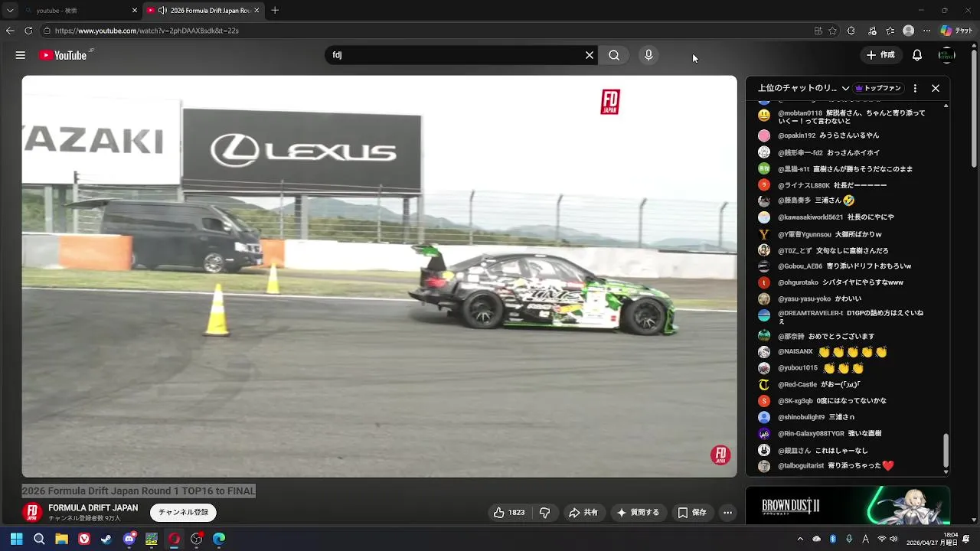Select the video title text
This screenshot has width=980, height=551.
[x=139, y=491]
